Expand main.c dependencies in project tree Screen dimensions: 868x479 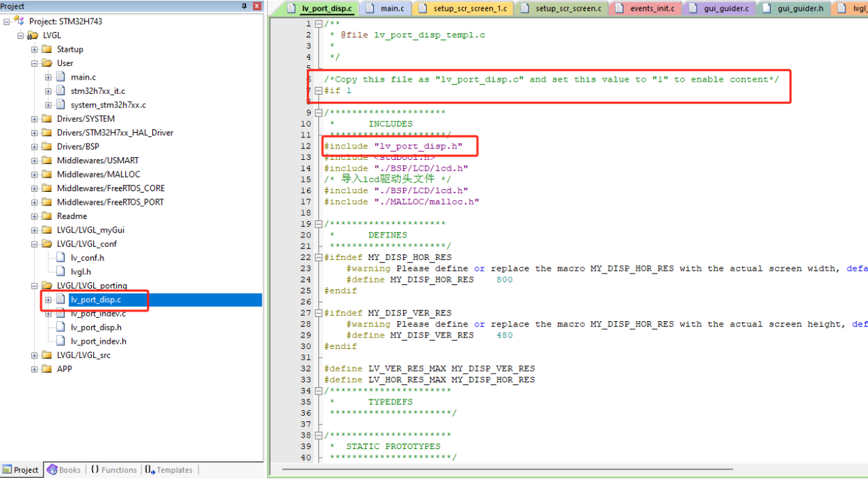[48, 77]
